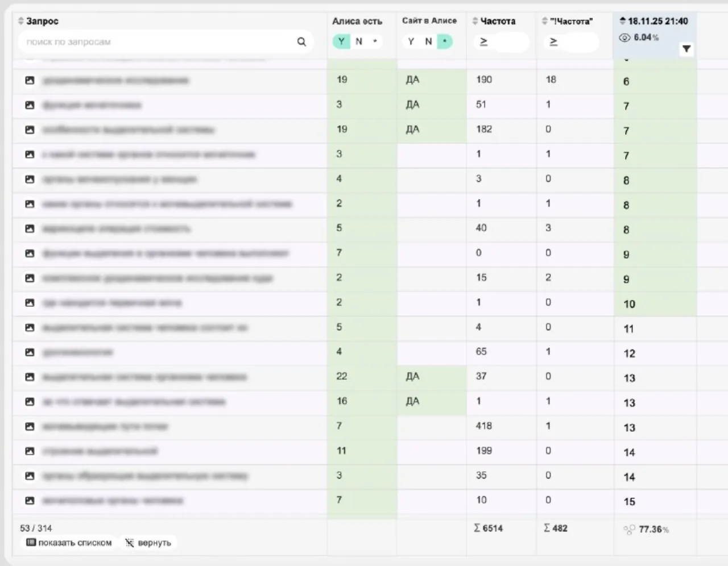Click position value 15 in last row

(629, 502)
